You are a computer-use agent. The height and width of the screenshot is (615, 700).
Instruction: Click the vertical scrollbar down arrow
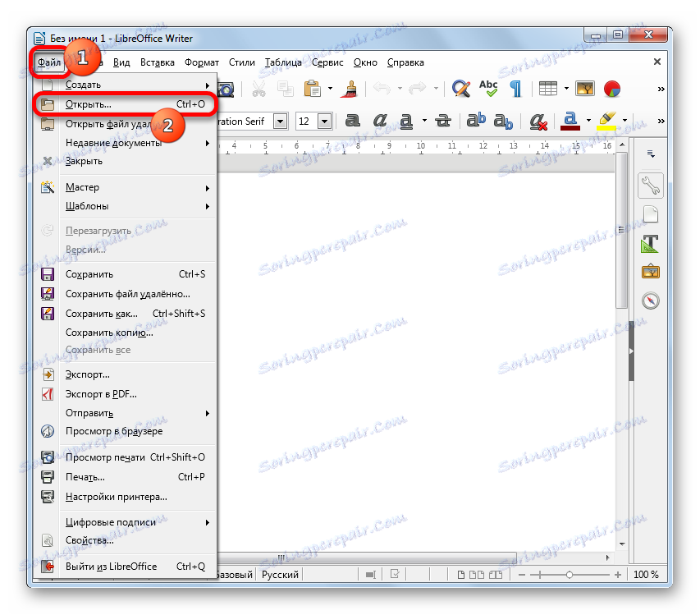pos(622,544)
